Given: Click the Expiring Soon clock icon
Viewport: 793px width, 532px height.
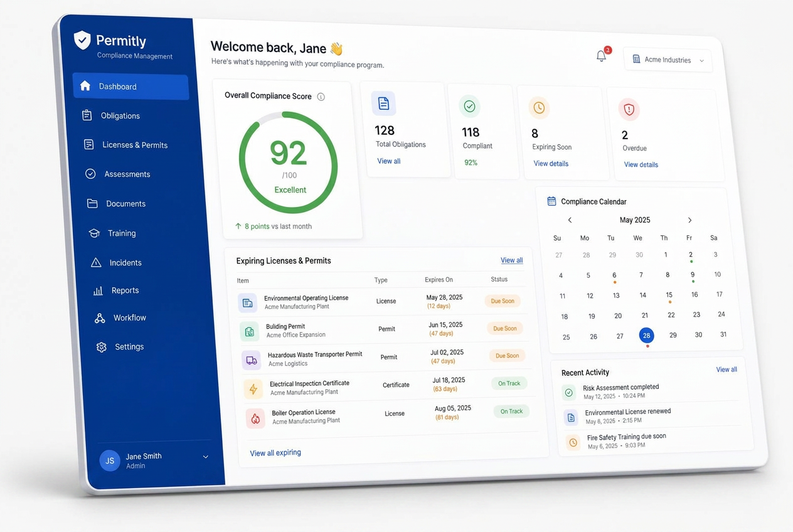Looking at the screenshot, I should [x=539, y=108].
